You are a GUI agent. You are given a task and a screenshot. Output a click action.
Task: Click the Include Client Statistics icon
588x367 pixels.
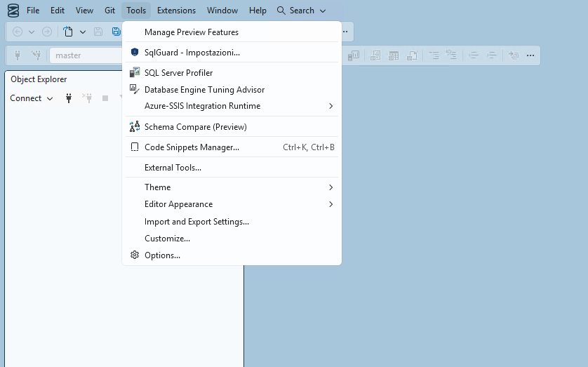click(353, 56)
